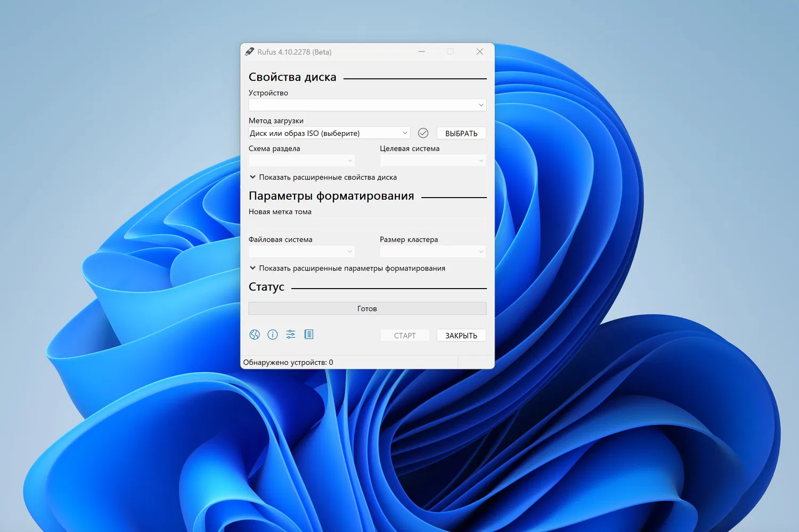799x532 pixels.
Task: Click the ЗАКРЫТЬ button
Action: tap(461, 335)
